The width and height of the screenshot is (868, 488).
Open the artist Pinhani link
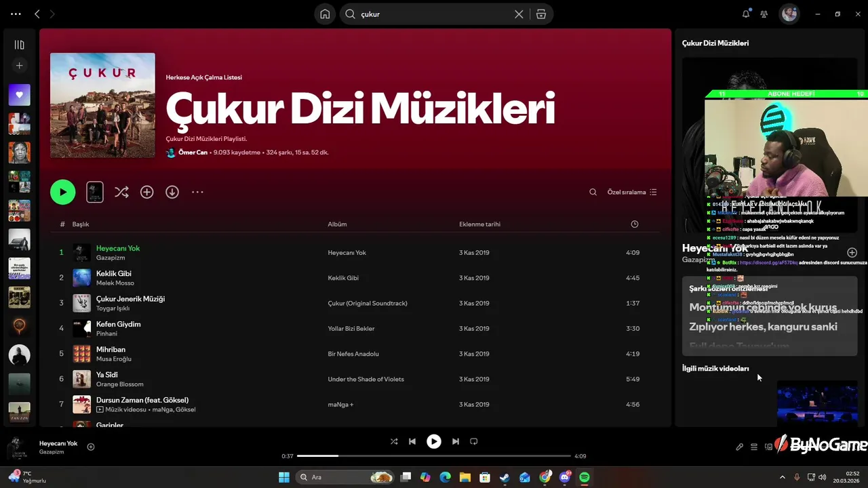(106, 333)
